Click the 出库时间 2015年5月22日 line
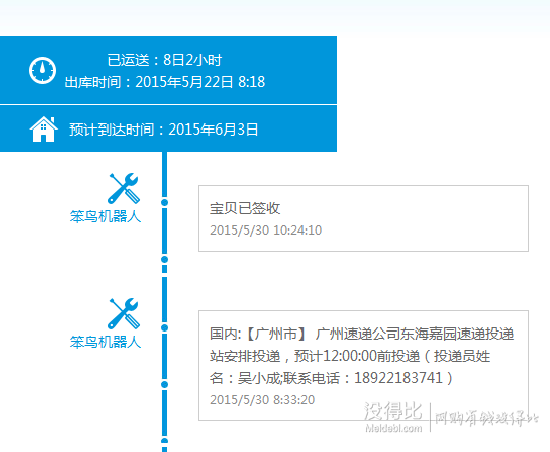The image size is (550, 452). [165, 82]
